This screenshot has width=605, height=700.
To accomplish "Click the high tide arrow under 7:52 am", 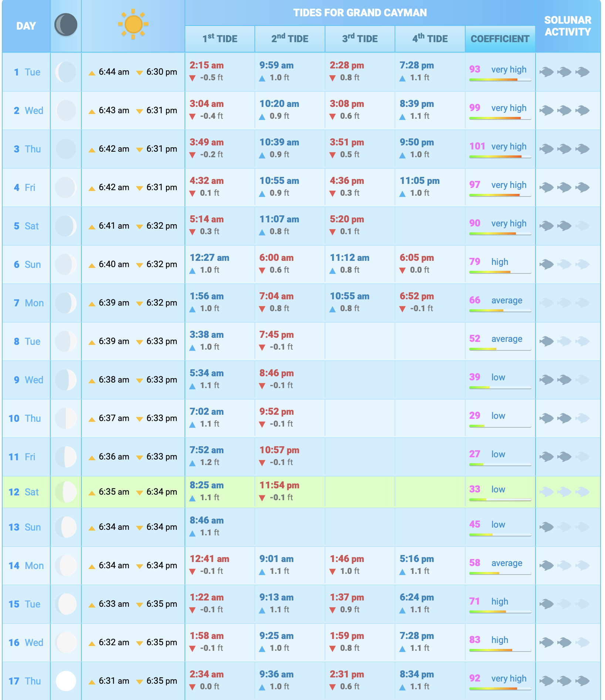I will coord(192,463).
